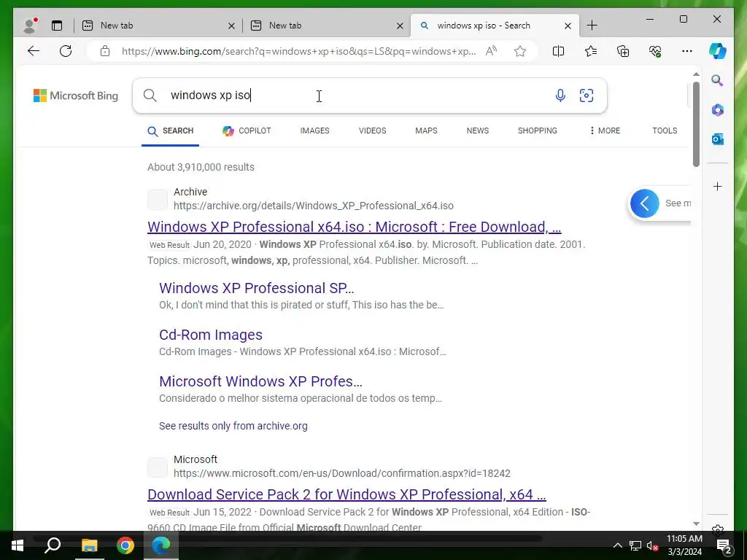The image size is (747, 560).
Task: Open the Copilot sidebar icon
Action: point(718,51)
